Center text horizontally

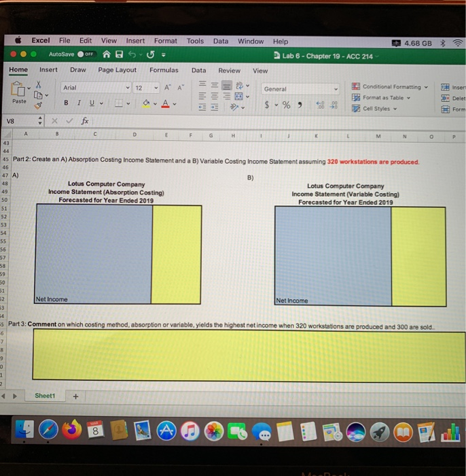[x=215, y=97]
